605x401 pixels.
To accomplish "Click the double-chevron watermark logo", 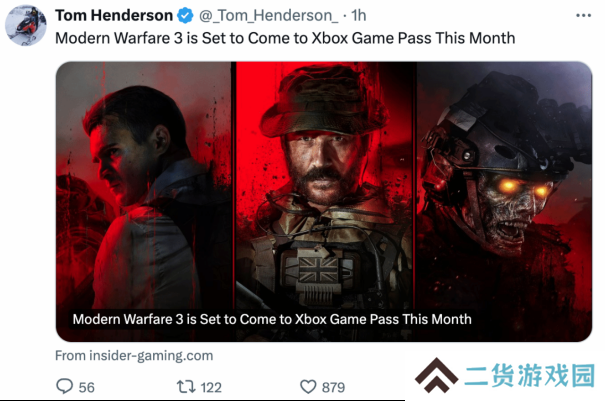I will coord(436,375).
